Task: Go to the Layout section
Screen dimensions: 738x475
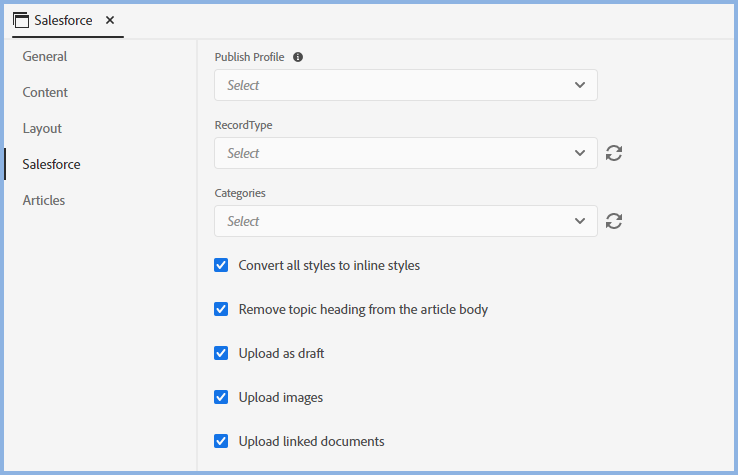Action: pyautogui.click(x=42, y=128)
